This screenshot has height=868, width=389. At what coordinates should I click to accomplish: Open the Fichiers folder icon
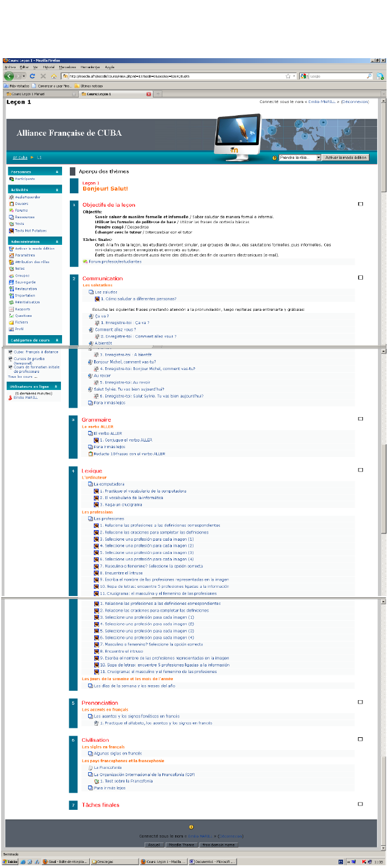[12, 322]
